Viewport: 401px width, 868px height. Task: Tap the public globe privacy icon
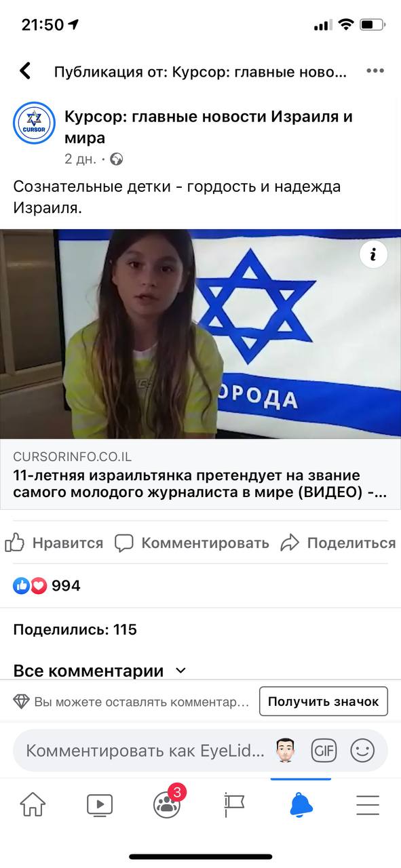tap(117, 159)
